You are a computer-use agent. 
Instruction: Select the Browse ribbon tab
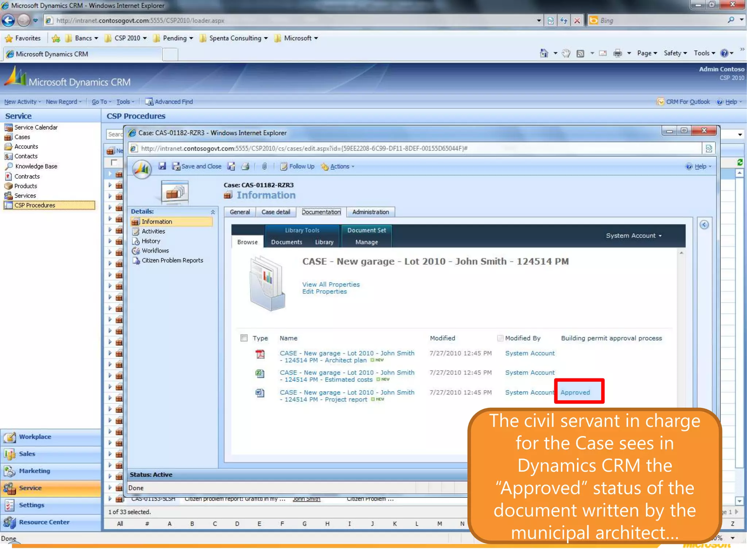point(247,242)
